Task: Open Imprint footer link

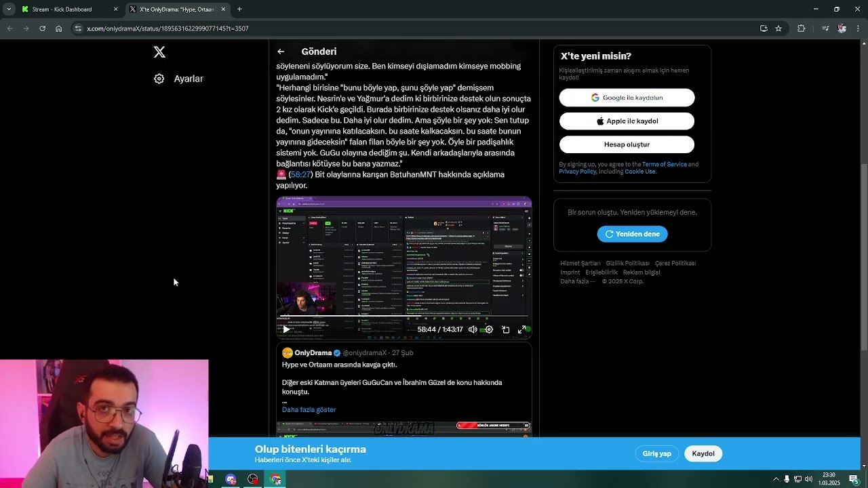Action: [x=570, y=272]
